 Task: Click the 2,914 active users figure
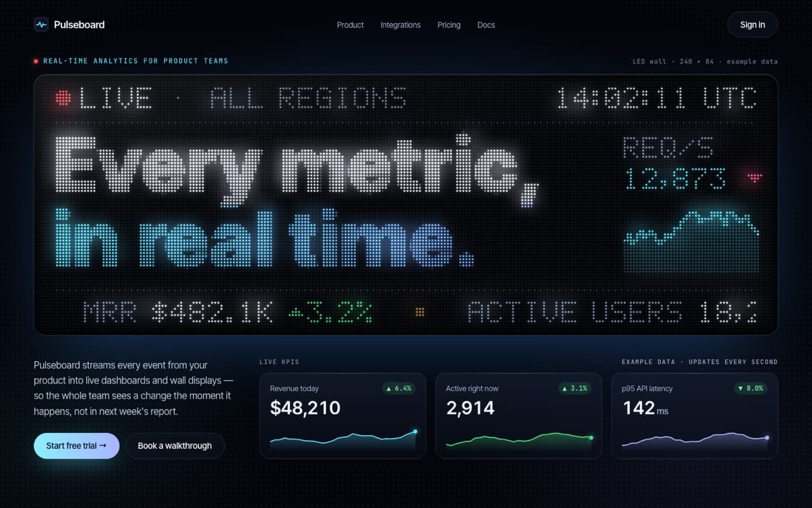pyautogui.click(x=470, y=408)
